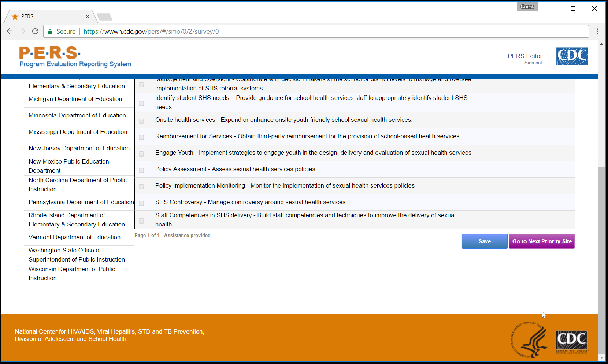Click the Policy Assessment description text
The height and width of the screenshot is (364, 608).
235,169
